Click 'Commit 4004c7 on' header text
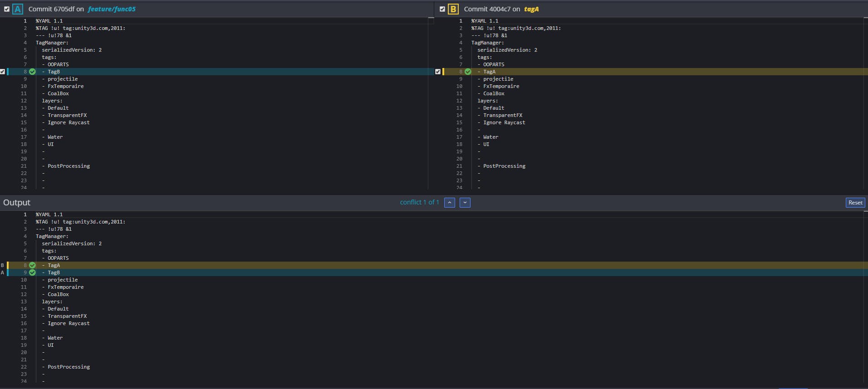868x389 pixels. tap(492, 9)
